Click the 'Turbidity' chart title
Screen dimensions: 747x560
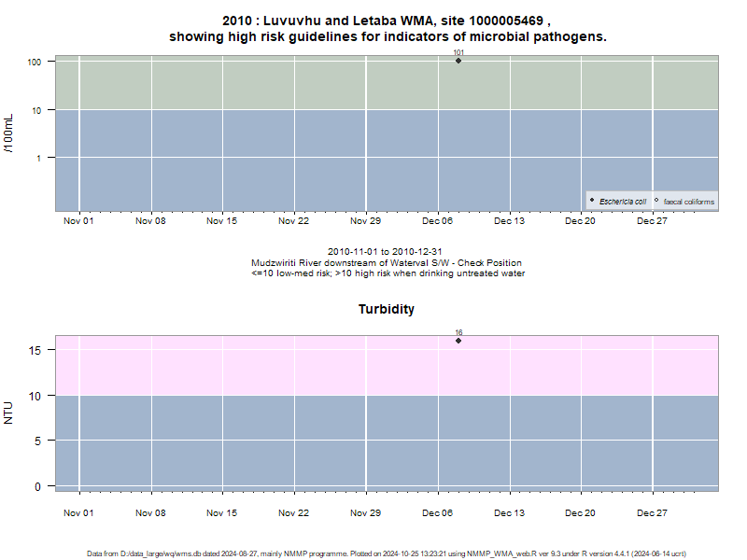(387, 310)
